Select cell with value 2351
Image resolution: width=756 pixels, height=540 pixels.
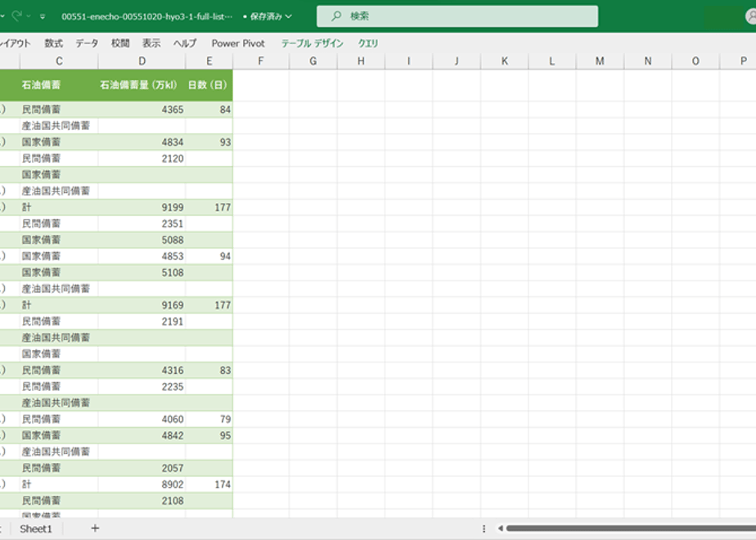click(x=142, y=223)
